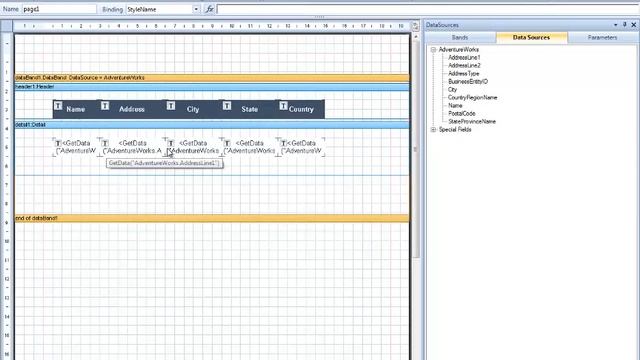The image size is (640, 360).
Task: Close the DataSources panel
Action: (634, 25)
